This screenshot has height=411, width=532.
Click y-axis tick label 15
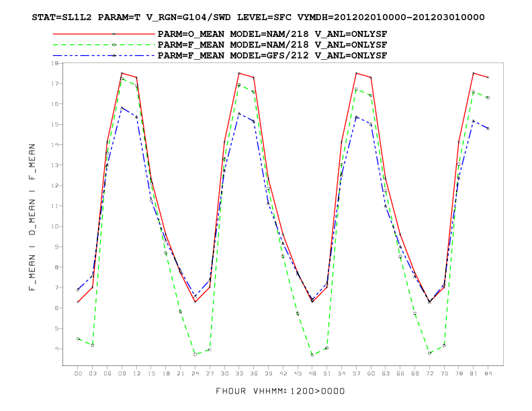[55, 124]
